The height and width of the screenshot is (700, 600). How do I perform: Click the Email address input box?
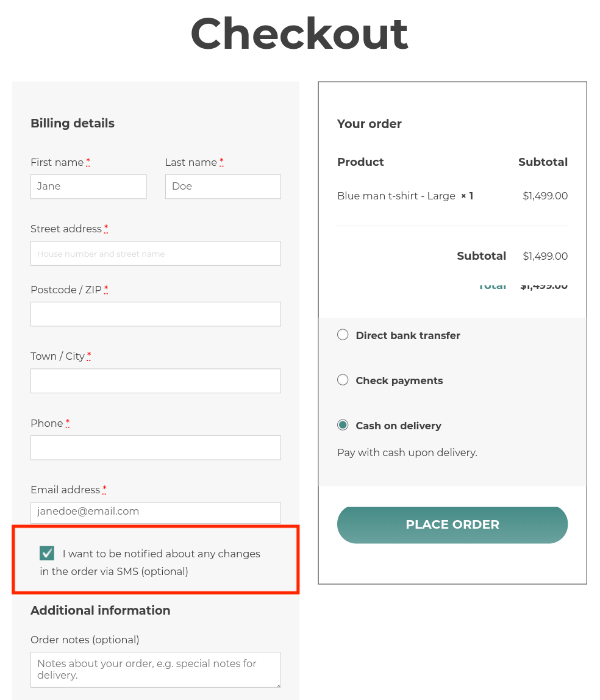[x=155, y=512]
